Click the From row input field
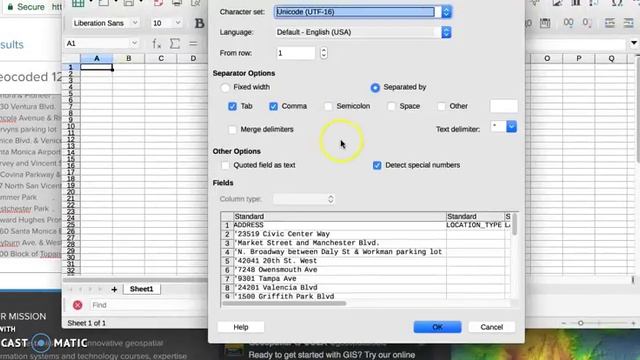This screenshot has height=360, width=640. (x=296, y=53)
